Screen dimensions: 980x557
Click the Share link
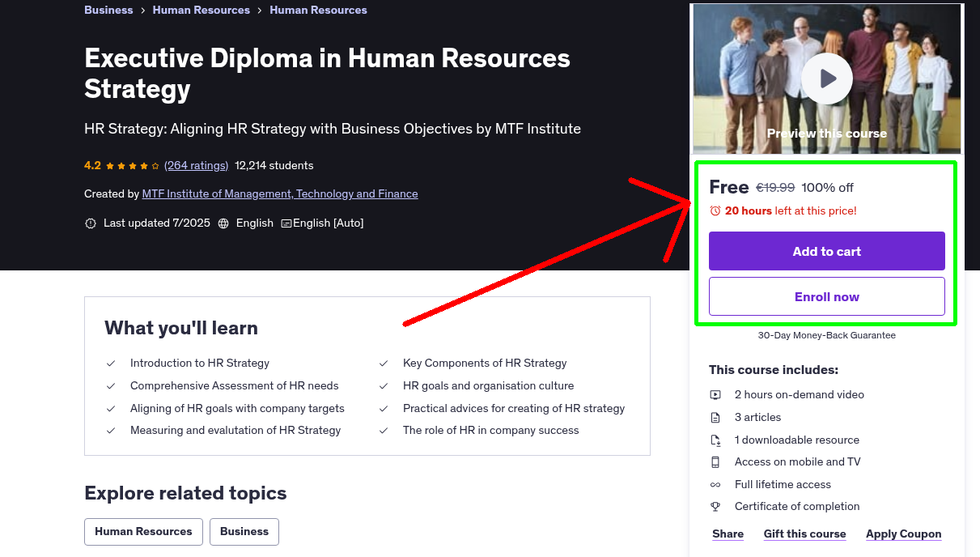728,534
